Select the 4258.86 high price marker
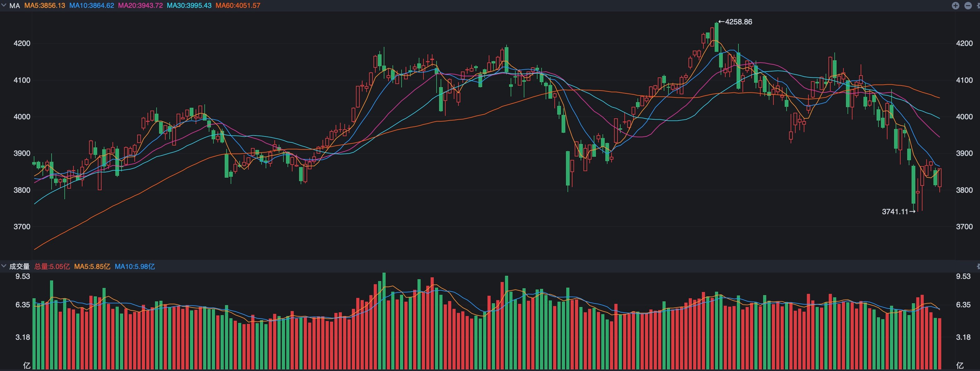The image size is (980, 371). [735, 22]
